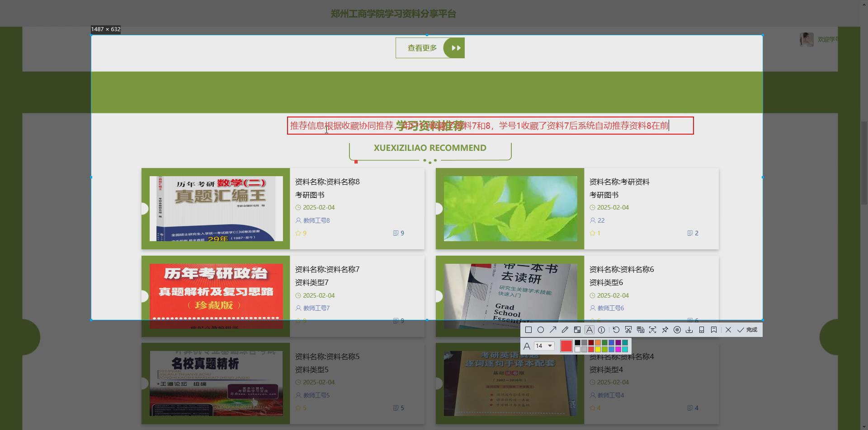Open the font size dropdown showing 14
This screenshot has height=430, width=868.
click(x=544, y=346)
